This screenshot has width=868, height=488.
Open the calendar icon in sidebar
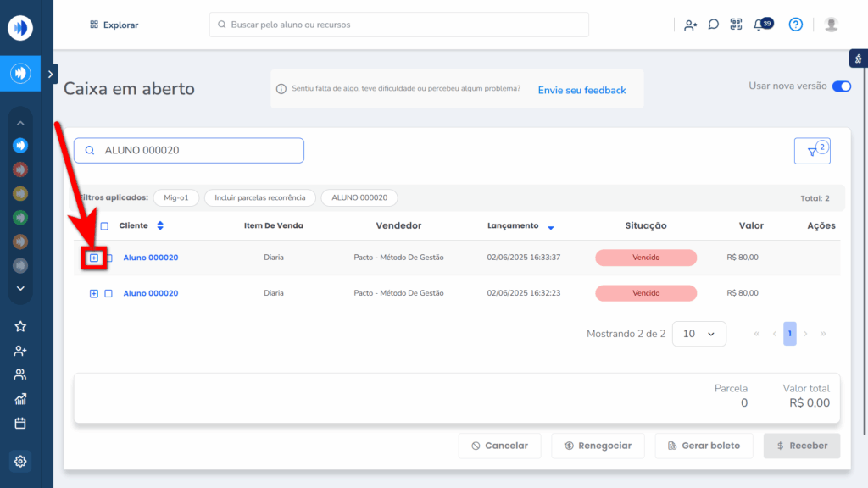pos(20,423)
